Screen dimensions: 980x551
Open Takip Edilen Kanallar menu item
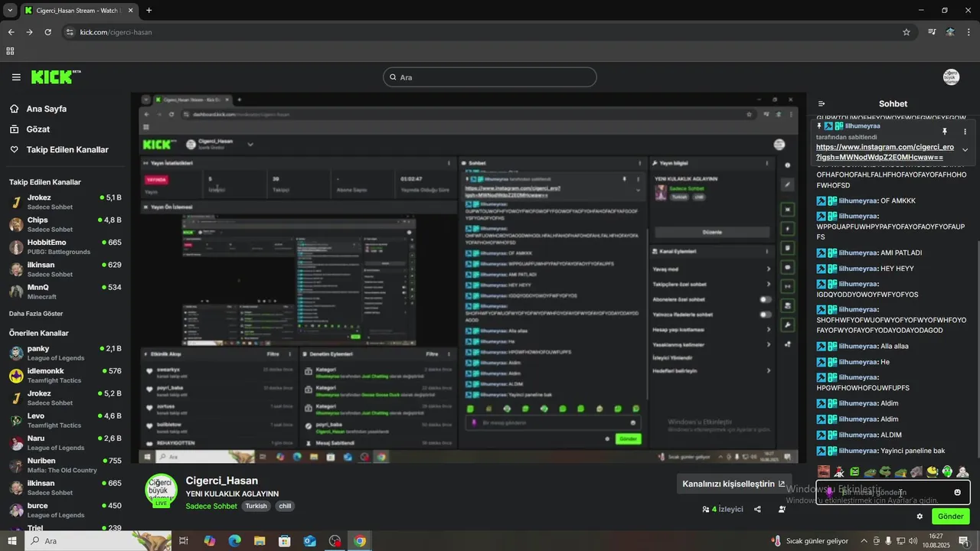pos(67,150)
